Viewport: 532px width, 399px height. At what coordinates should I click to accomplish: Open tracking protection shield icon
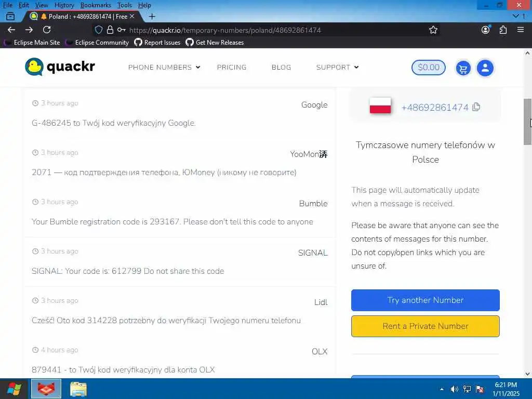98,30
